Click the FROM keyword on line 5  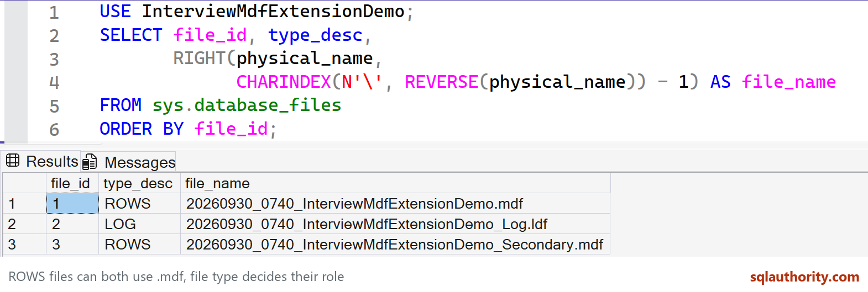[121, 105]
